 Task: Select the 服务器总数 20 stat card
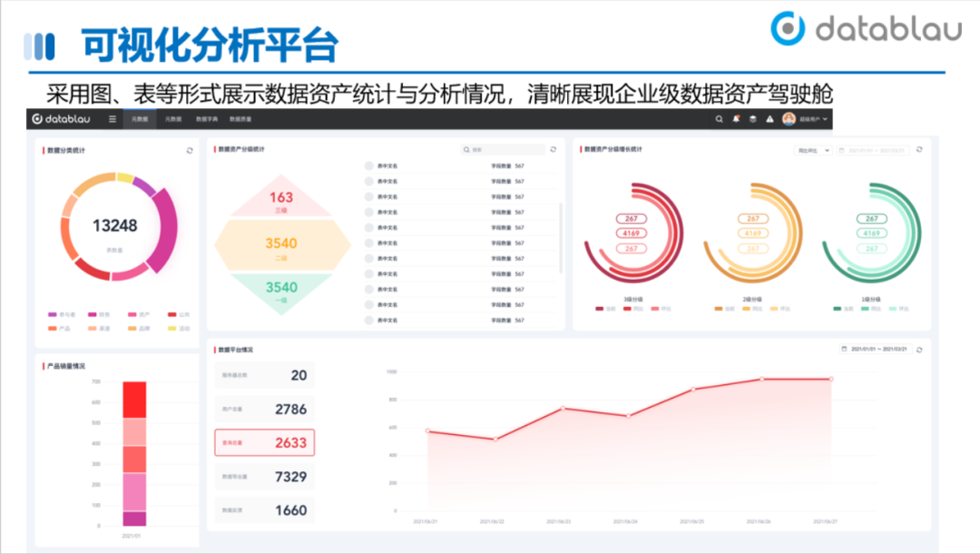click(264, 375)
